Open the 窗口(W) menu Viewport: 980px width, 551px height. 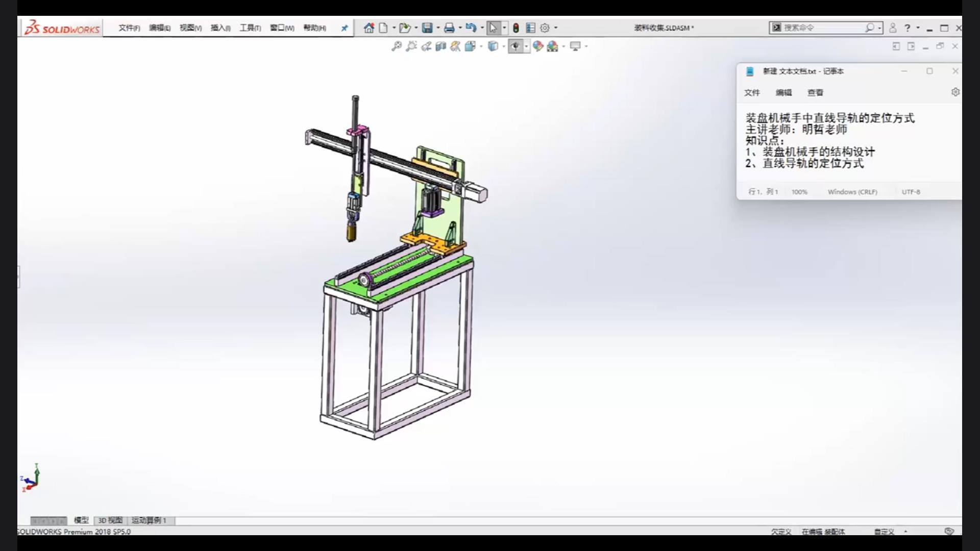(282, 28)
